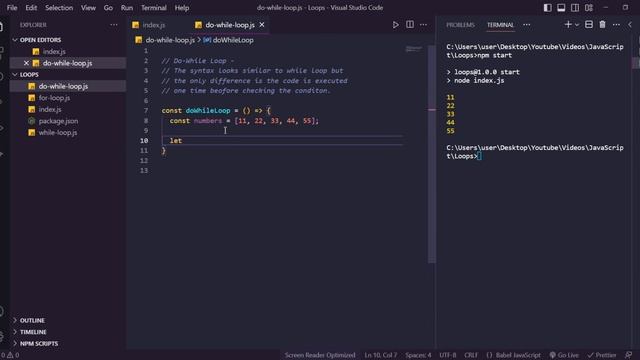640x360 pixels.
Task: Kill the terminal with the trash icon
Action: point(602,25)
